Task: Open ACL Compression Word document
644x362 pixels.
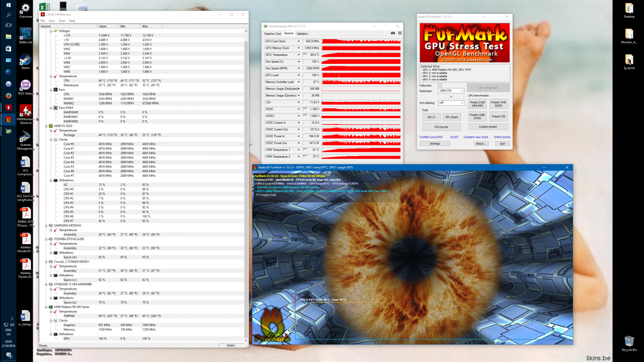Action: click(25, 165)
